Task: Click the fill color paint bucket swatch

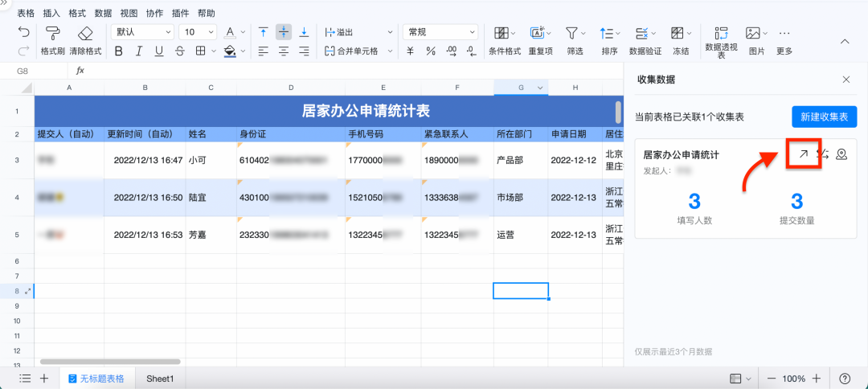Action: point(230,51)
